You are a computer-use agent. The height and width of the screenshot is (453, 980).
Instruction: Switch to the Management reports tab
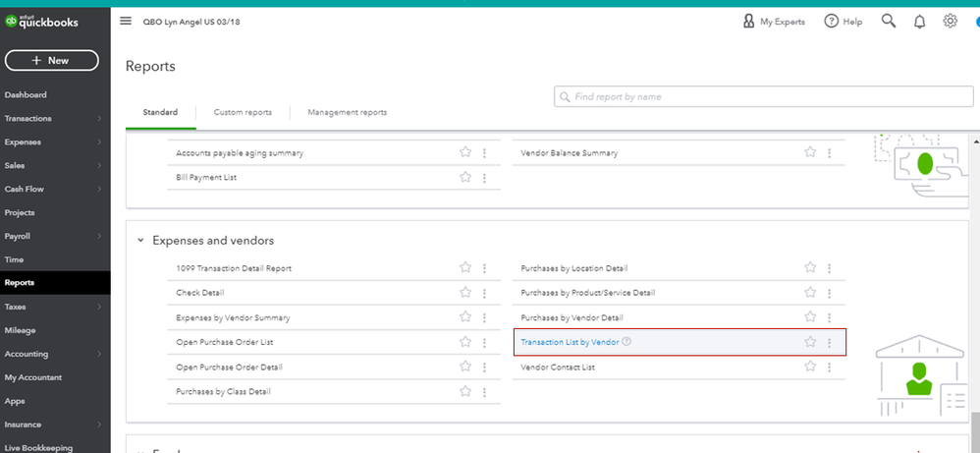(x=347, y=112)
